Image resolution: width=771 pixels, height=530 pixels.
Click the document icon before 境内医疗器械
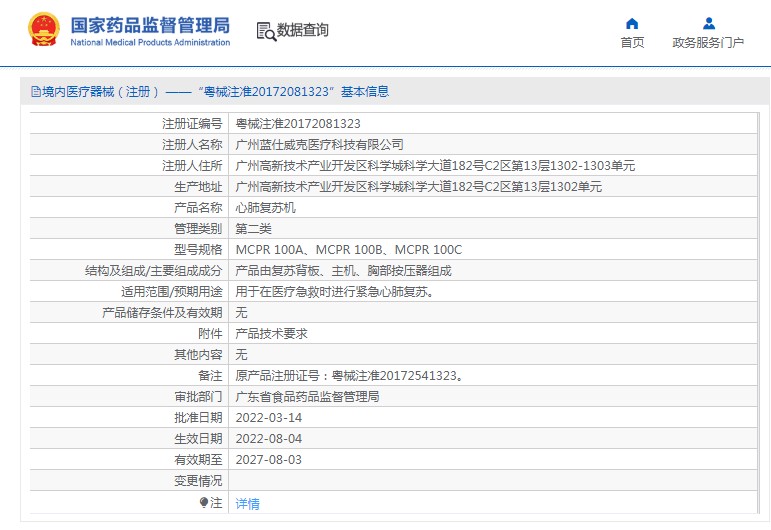[35, 92]
